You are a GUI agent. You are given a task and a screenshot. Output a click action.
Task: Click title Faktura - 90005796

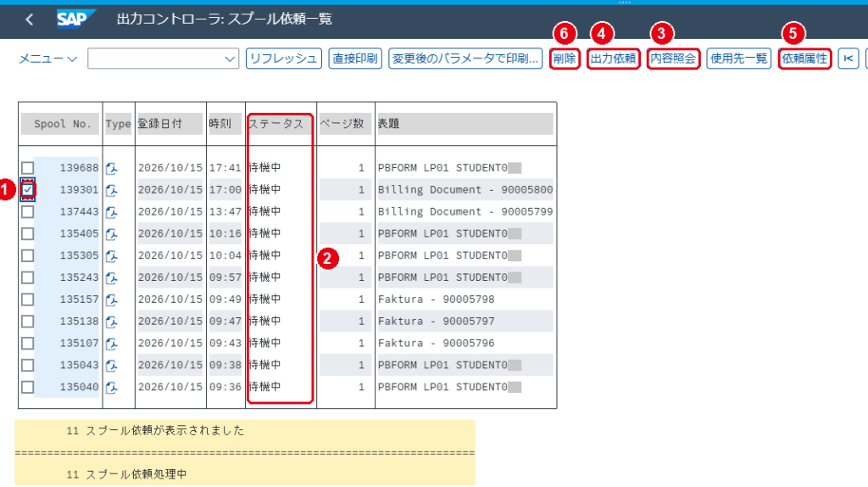pos(437,344)
